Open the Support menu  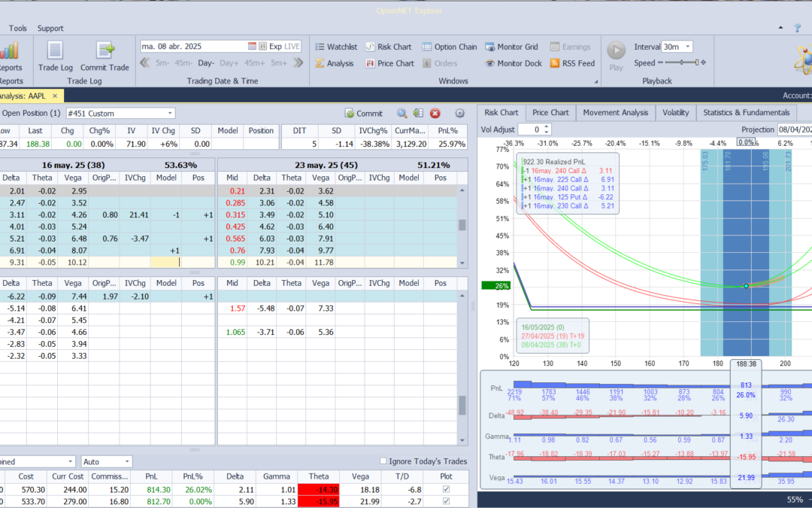point(50,29)
